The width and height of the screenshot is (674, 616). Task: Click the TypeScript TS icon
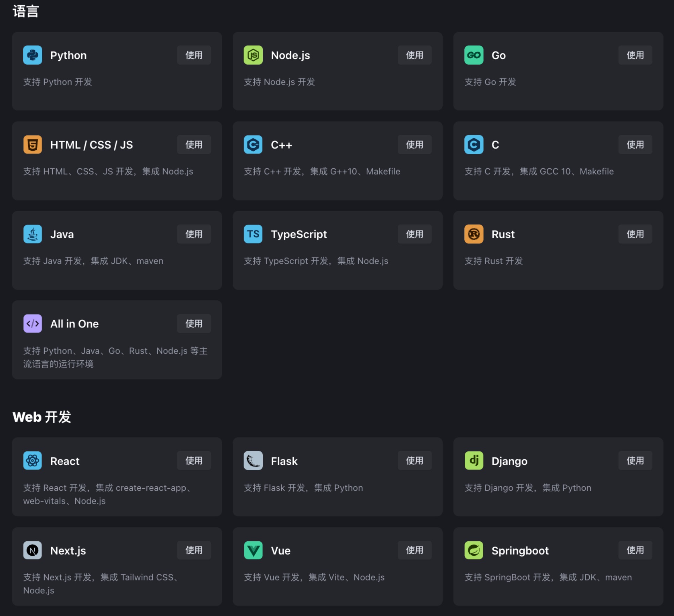[253, 234]
